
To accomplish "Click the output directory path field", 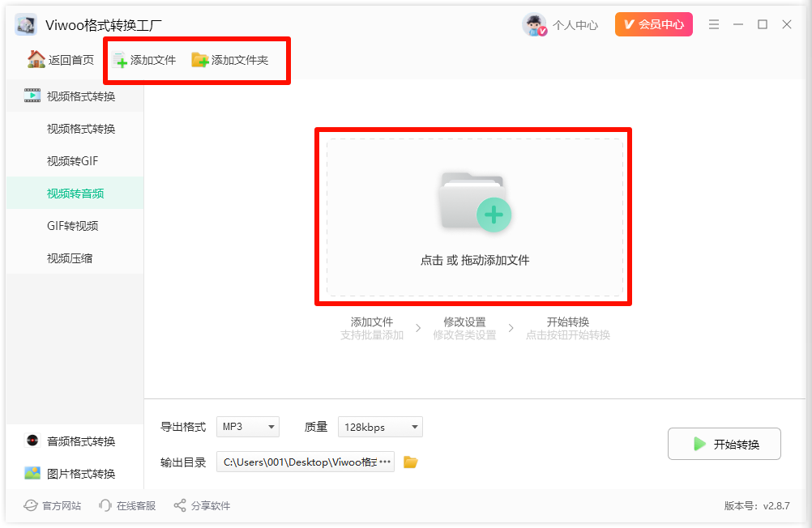I will tap(305, 462).
